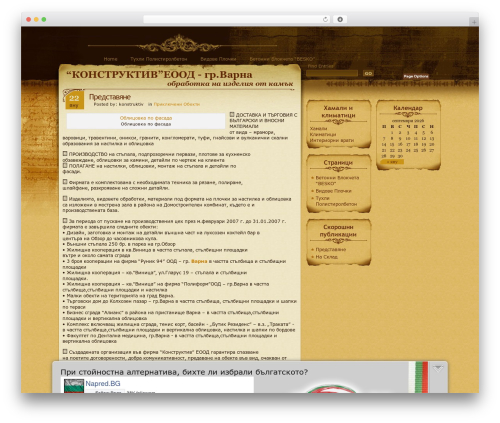Open Видове Плочки under Страници

coord(333,191)
